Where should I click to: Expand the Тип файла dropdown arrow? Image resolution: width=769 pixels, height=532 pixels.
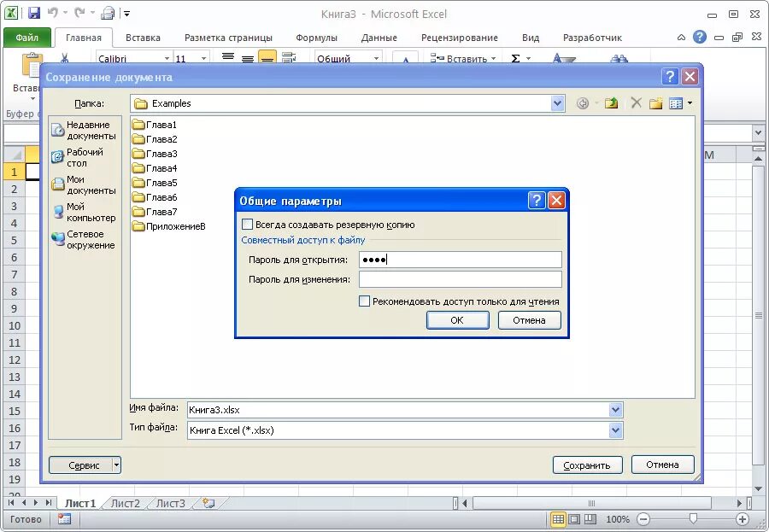coord(615,430)
